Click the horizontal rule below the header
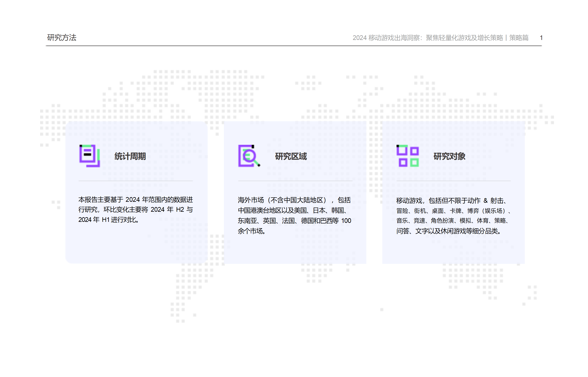The width and height of the screenshot is (588, 377). point(294,46)
